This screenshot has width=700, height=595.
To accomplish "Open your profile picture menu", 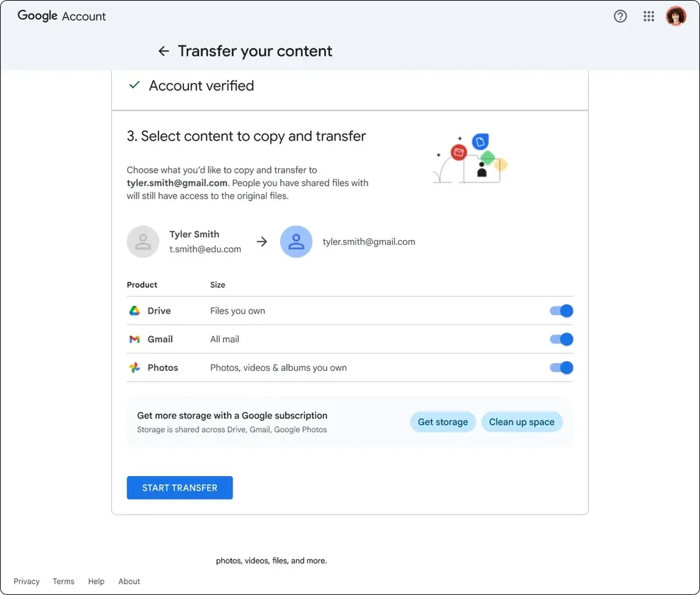I will tap(675, 15).
